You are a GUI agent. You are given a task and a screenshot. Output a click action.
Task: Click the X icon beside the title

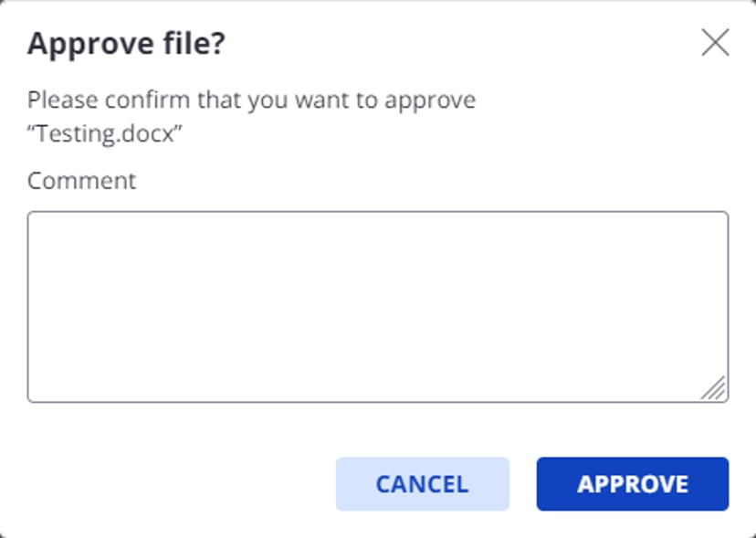point(715,42)
